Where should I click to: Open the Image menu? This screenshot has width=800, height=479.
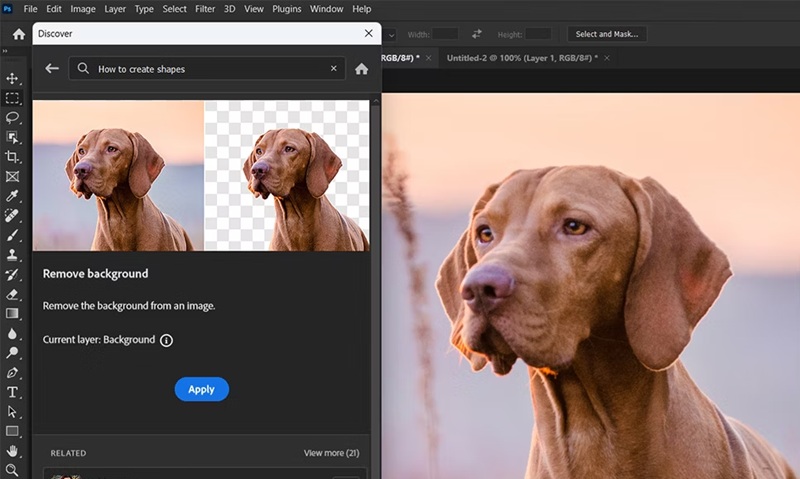pyautogui.click(x=83, y=9)
